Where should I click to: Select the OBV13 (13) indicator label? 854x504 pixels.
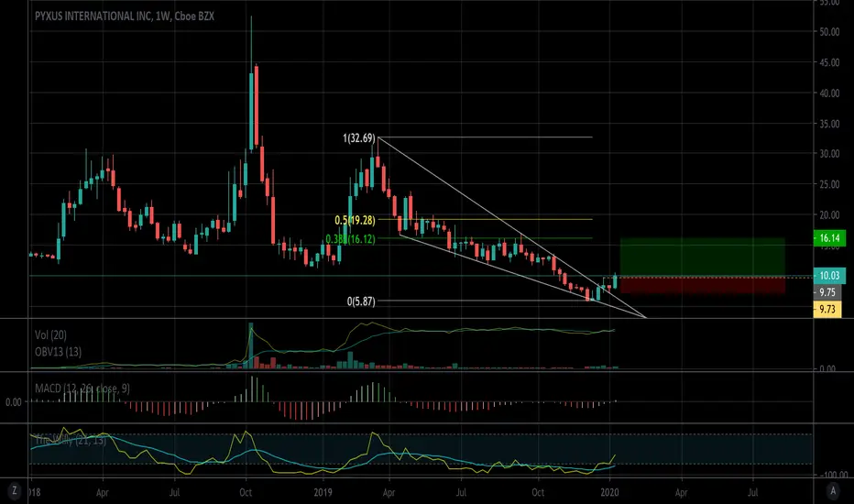coord(59,352)
